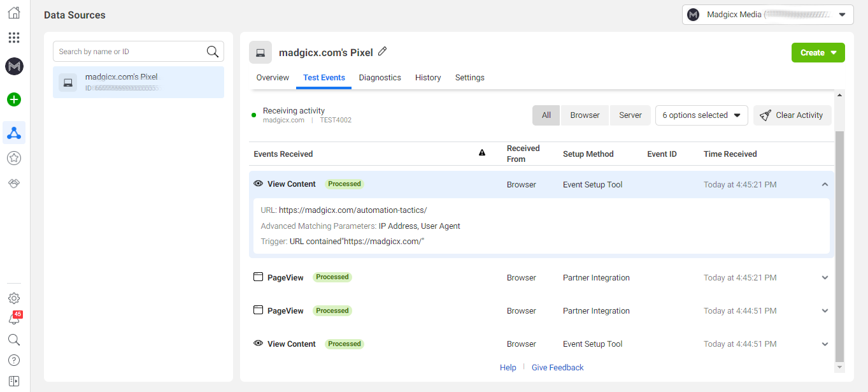Open the Help link
The image size is (868, 392).
pos(508,368)
